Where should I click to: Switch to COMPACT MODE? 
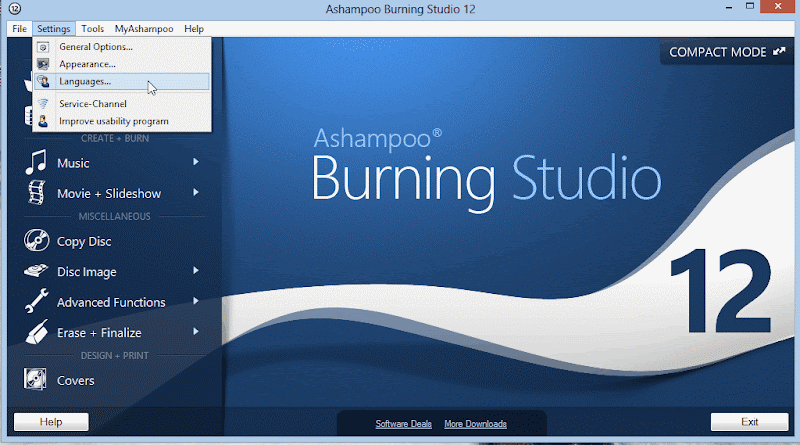(727, 52)
